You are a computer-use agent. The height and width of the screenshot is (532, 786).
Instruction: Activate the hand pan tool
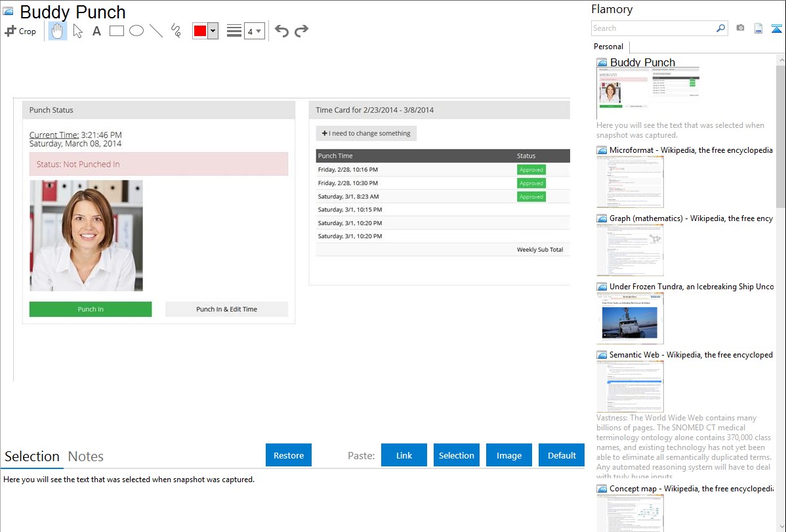click(x=57, y=31)
